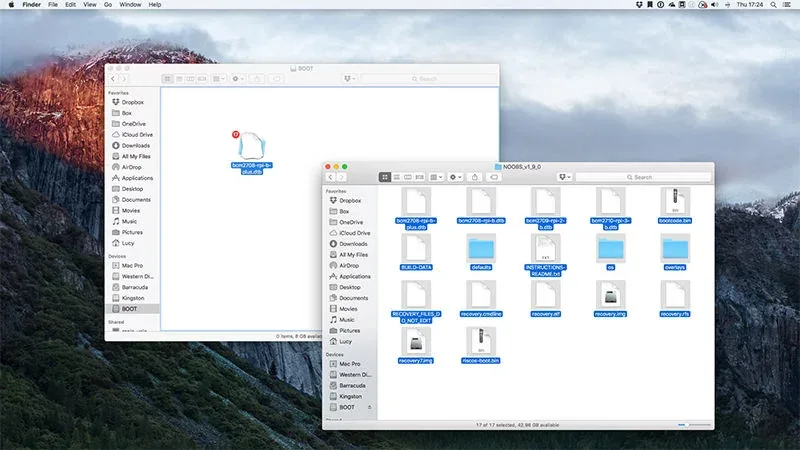Open the Apple menu
Image resolution: width=800 pixels, height=450 pixels.
pyautogui.click(x=11, y=5)
